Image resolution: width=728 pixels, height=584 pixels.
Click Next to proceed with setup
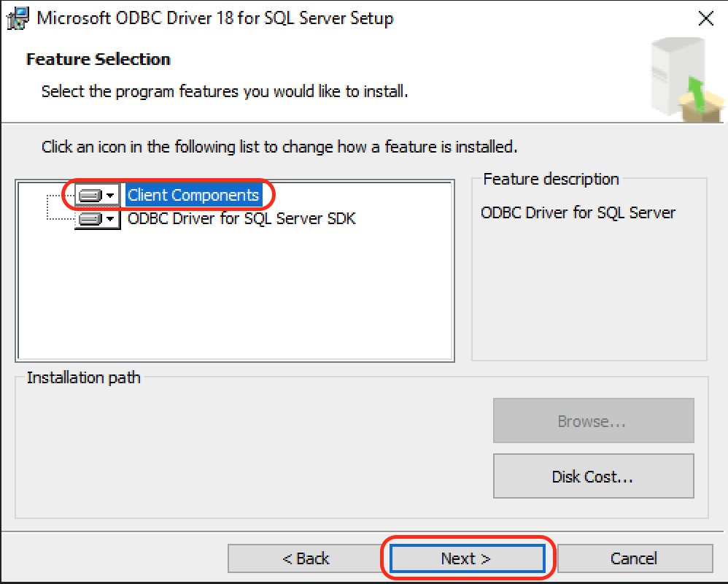(467, 558)
